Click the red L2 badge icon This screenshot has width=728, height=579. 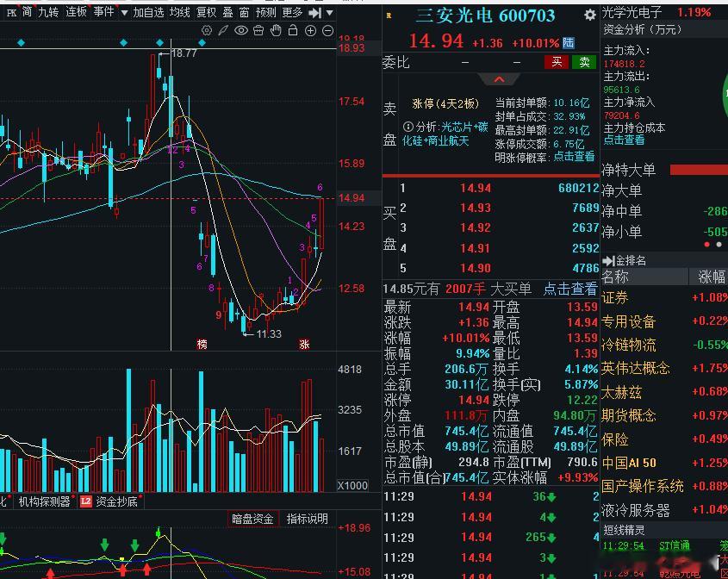[85, 501]
